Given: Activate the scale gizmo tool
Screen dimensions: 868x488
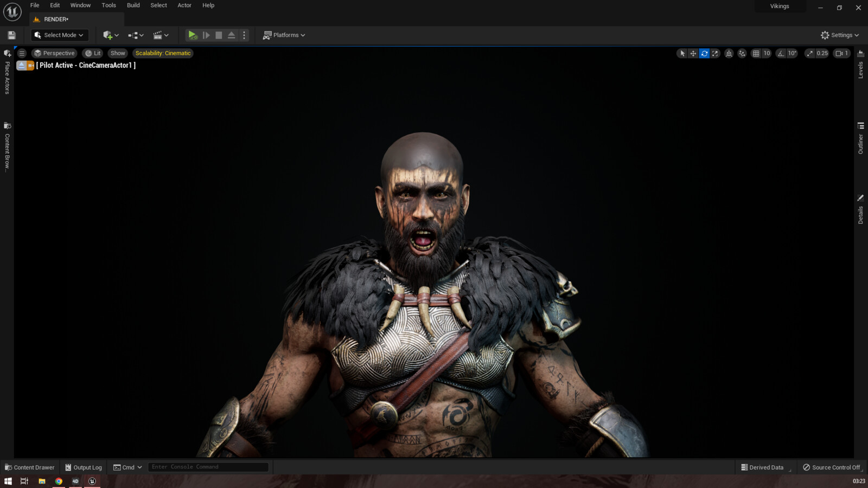Looking at the screenshot, I should [x=715, y=53].
